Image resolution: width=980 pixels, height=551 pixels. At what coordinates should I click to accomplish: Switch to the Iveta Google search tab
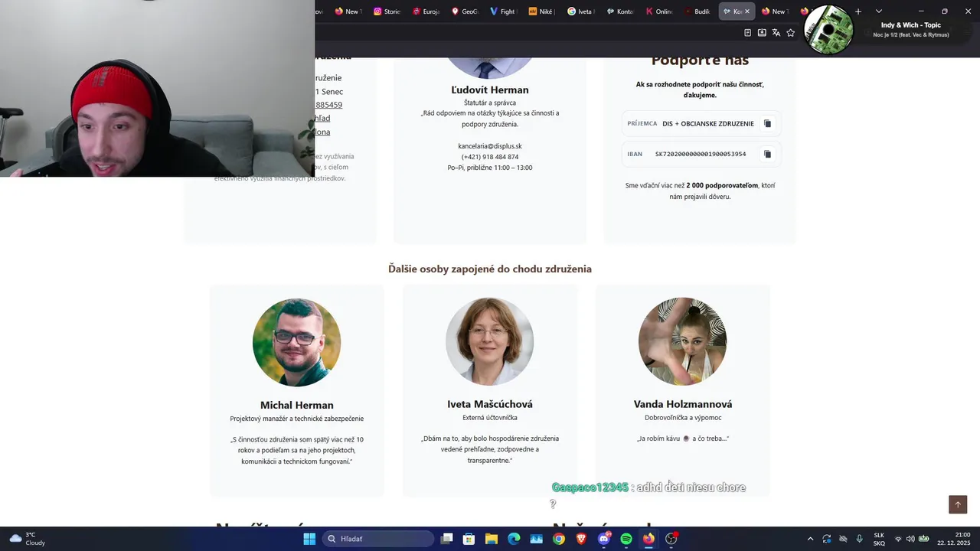[x=582, y=11]
